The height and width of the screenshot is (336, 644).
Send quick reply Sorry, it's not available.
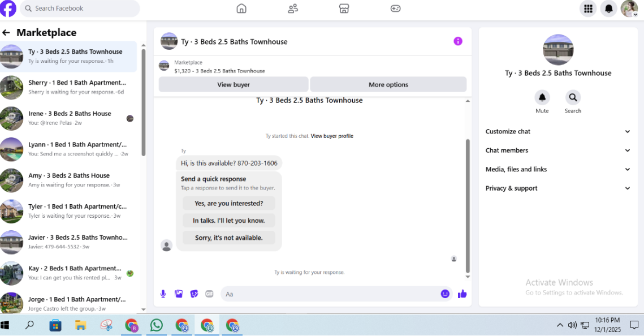[x=229, y=238]
